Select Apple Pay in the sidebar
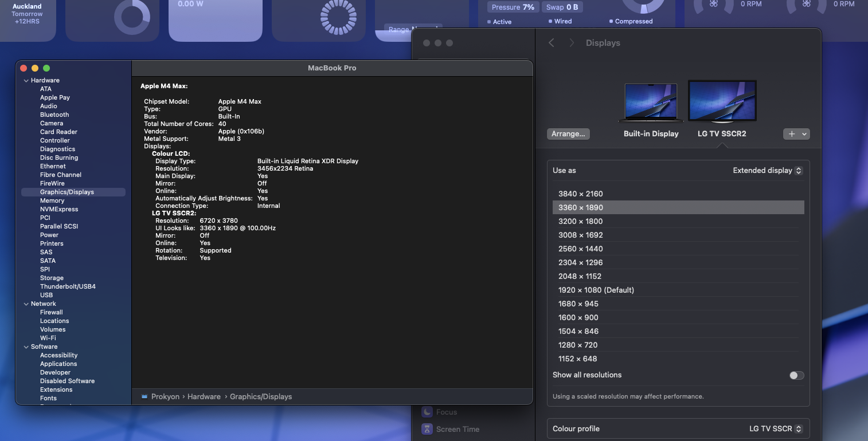The image size is (868, 441). 55,97
